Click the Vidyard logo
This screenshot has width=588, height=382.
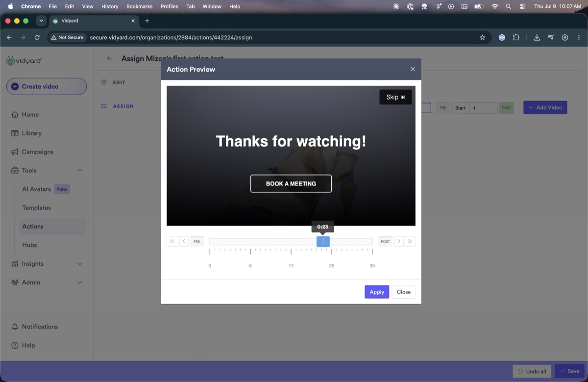pos(24,61)
